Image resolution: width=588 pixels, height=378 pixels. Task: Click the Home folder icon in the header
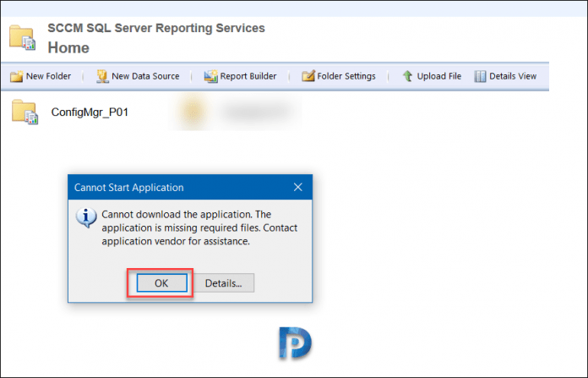[x=23, y=37]
